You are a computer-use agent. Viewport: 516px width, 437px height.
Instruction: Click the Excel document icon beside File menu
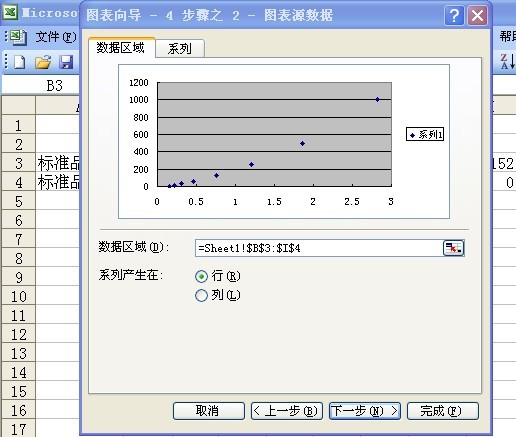18,37
